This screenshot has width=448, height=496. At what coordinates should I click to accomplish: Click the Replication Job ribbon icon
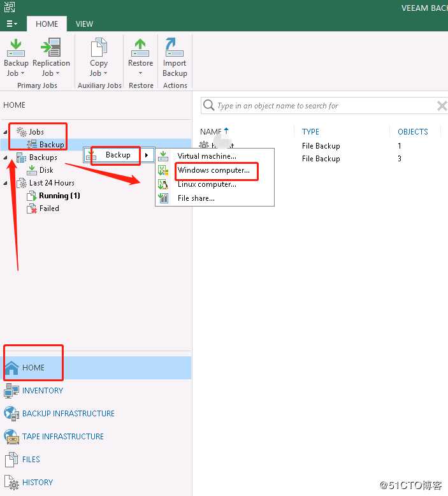[x=51, y=47]
